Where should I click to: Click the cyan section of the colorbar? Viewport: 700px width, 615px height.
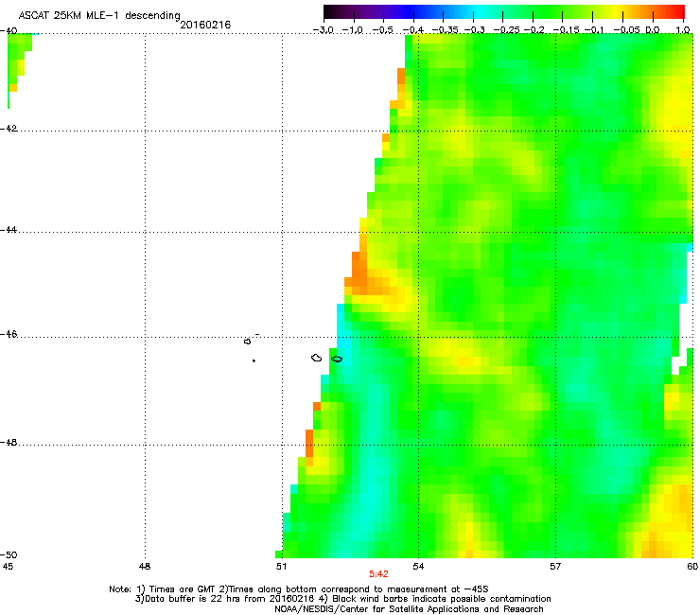(x=476, y=11)
